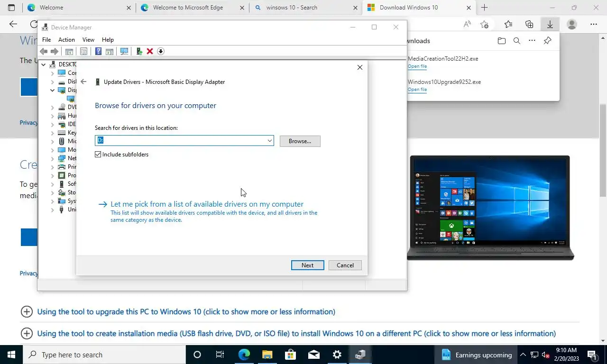
Task: Click the Read aloud icon in Edge
Action: [x=467, y=24]
